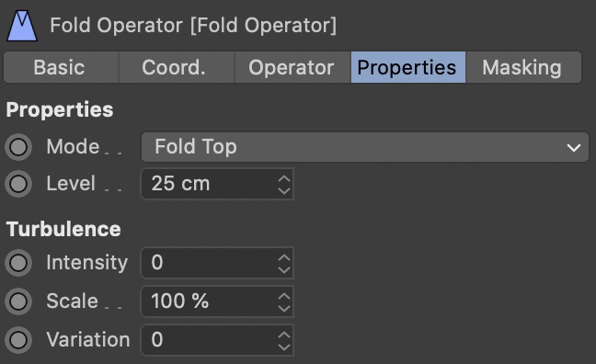596x364 pixels.
Task: Toggle the Intensity keyframe animation dot
Action: click(18, 263)
